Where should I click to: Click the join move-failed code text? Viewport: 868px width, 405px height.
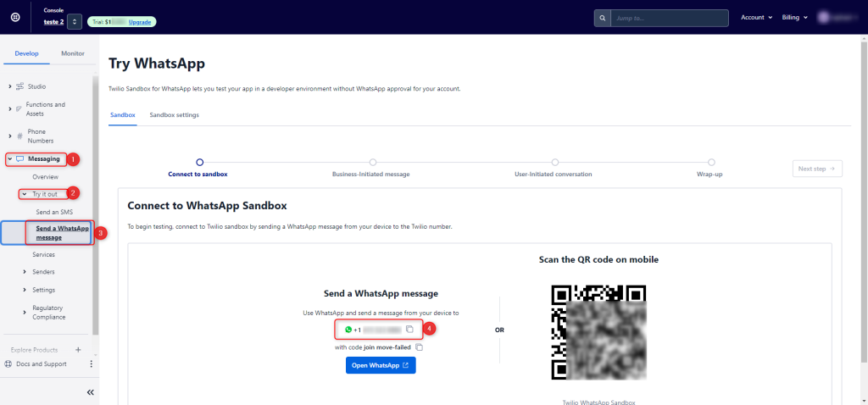(x=388, y=347)
